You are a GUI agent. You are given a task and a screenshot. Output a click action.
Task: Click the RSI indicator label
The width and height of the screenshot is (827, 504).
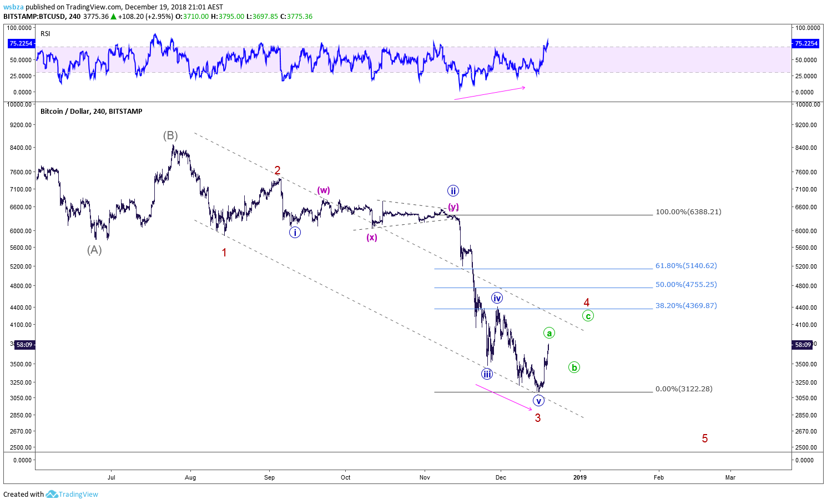46,33
